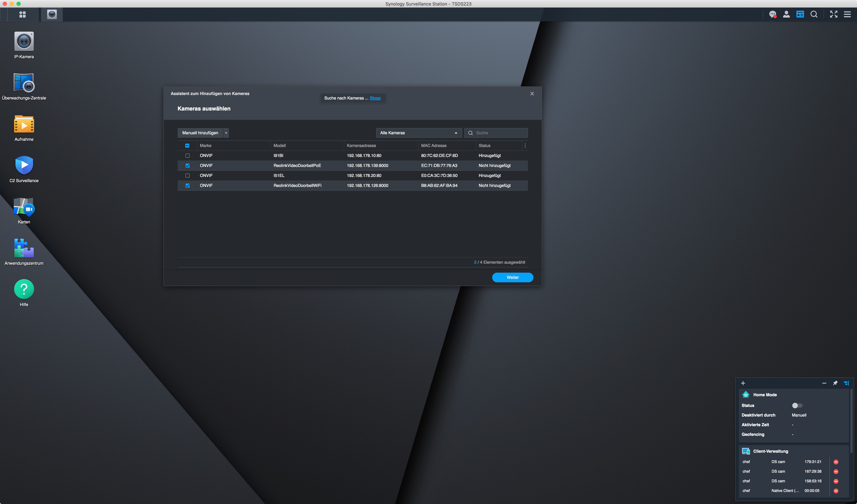Click the Stopp link to stop searching
857x504 pixels.
[375, 98]
